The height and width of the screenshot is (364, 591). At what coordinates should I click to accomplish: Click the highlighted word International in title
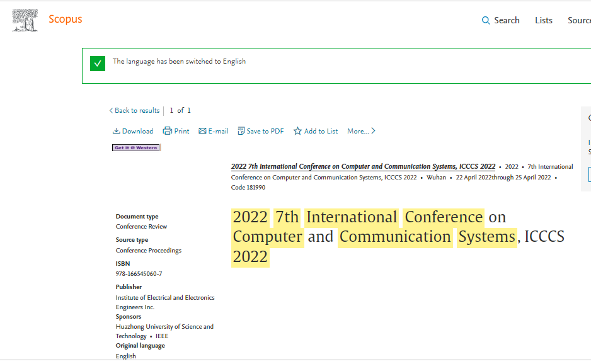click(x=352, y=218)
